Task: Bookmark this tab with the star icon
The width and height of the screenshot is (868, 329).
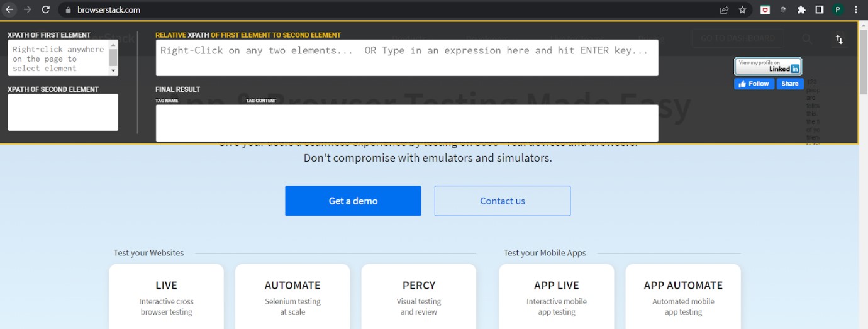Action: click(x=742, y=9)
